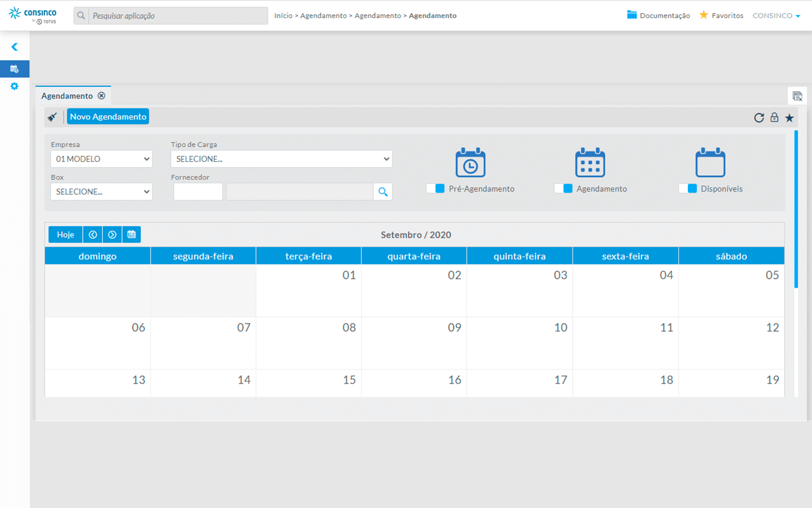
Task: Collapse sidebar with back chevron
Action: pos(15,47)
